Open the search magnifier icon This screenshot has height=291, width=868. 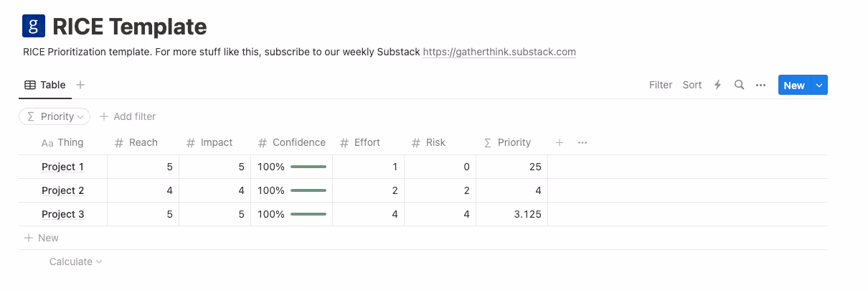(739, 85)
